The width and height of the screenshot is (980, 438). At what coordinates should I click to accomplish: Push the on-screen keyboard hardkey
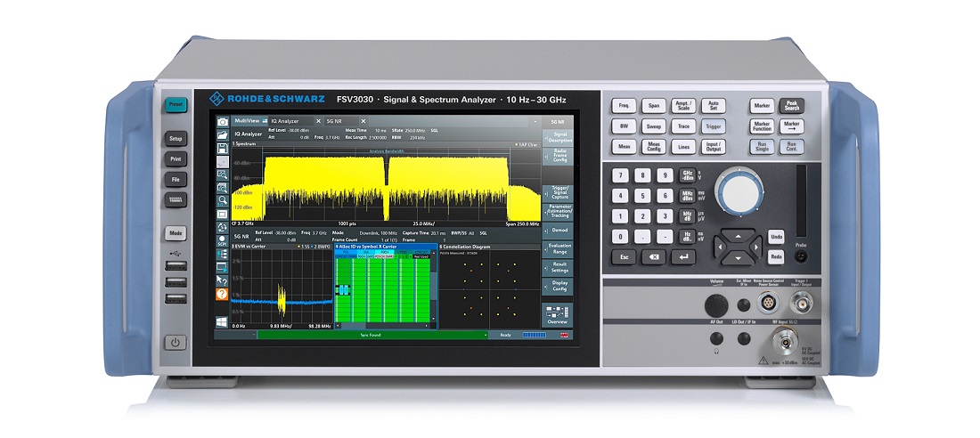(176, 200)
